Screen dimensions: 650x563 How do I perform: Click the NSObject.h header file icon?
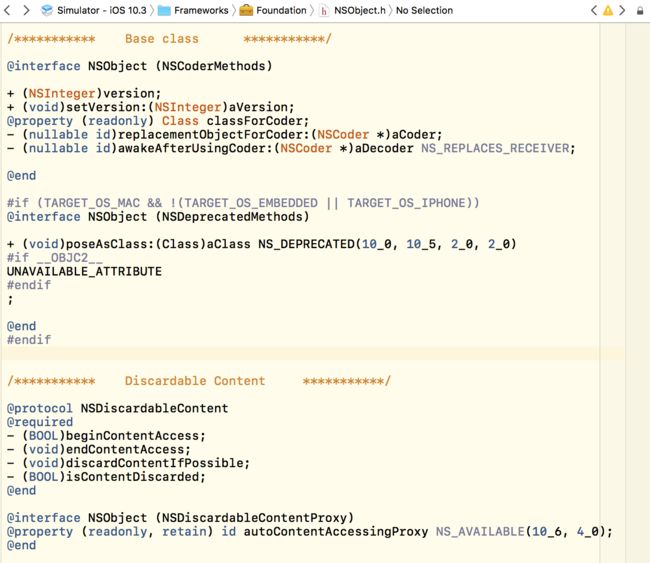pyautogui.click(x=324, y=10)
